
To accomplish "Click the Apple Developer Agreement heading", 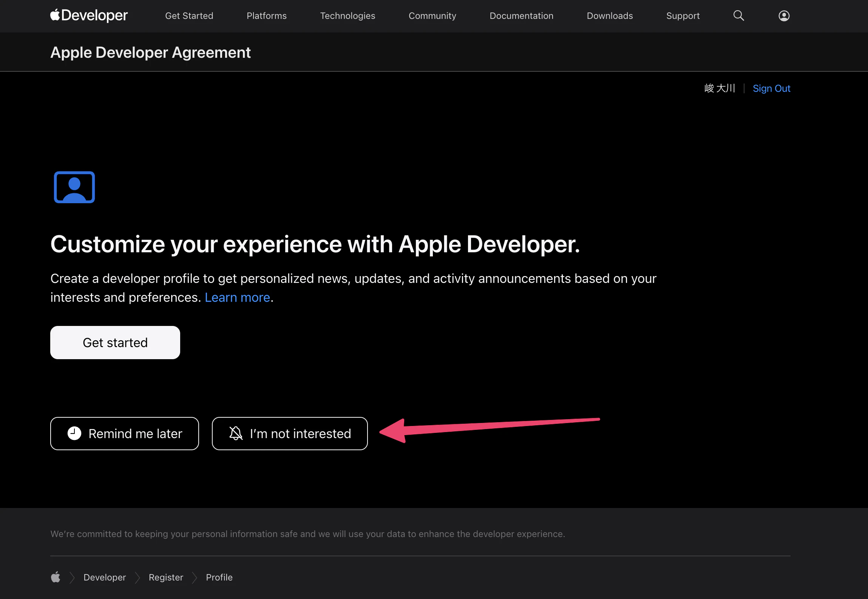I will [x=150, y=52].
